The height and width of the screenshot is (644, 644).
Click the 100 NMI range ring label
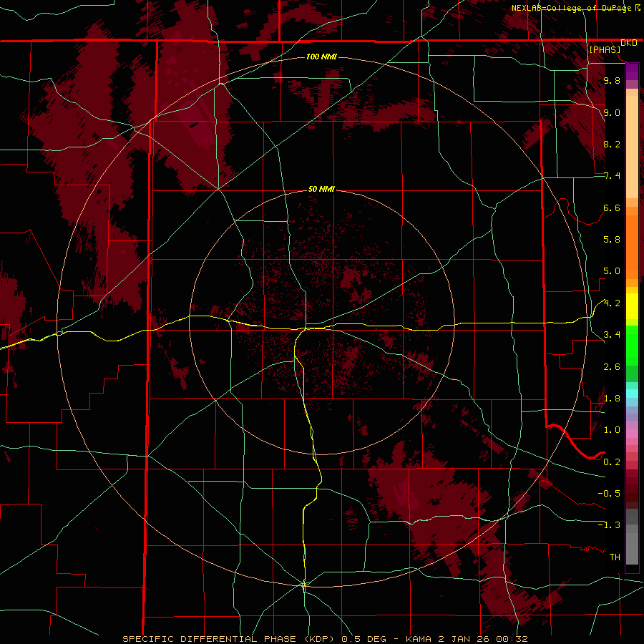pyautogui.click(x=321, y=57)
